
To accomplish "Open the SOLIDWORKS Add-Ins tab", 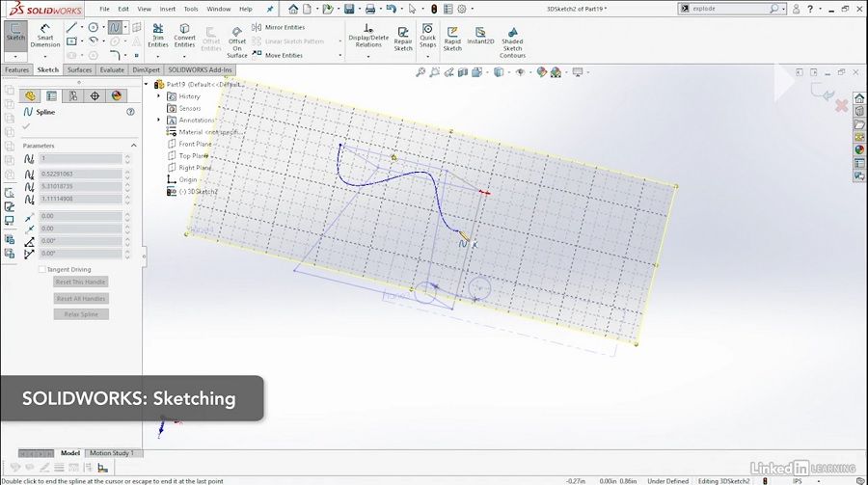I will pyautogui.click(x=200, y=70).
